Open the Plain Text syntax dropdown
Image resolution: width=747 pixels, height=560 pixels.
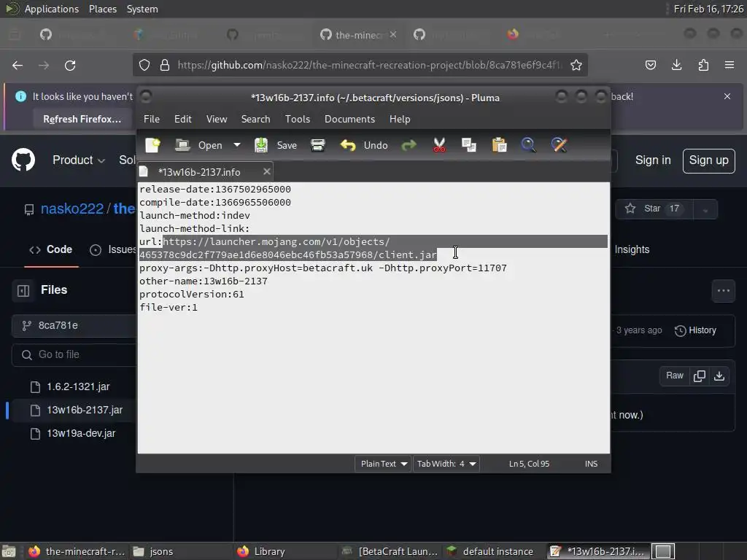384,464
